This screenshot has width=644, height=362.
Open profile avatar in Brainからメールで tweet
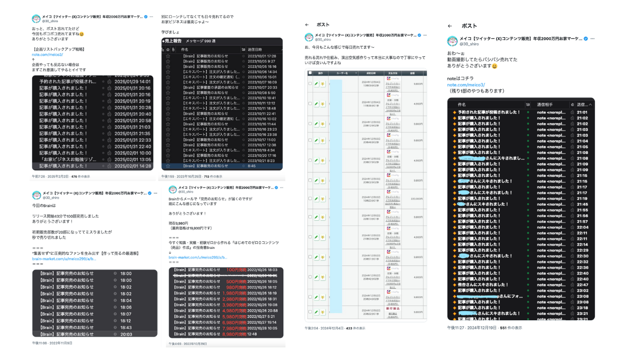click(173, 190)
